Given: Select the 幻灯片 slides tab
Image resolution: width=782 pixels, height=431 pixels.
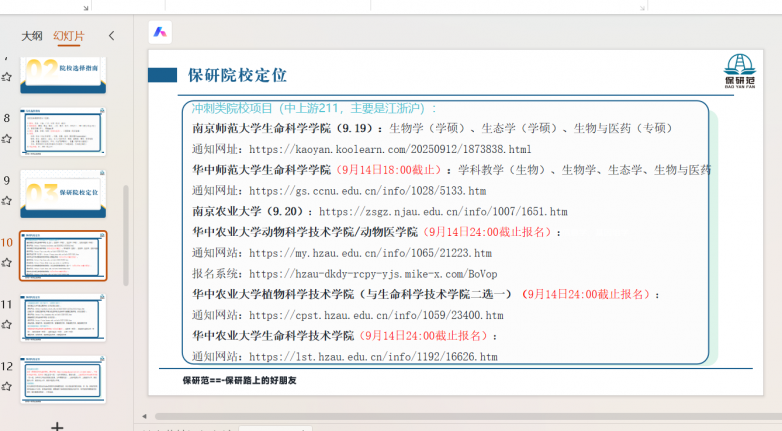Looking at the screenshot, I should pyautogui.click(x=69, y=36).
